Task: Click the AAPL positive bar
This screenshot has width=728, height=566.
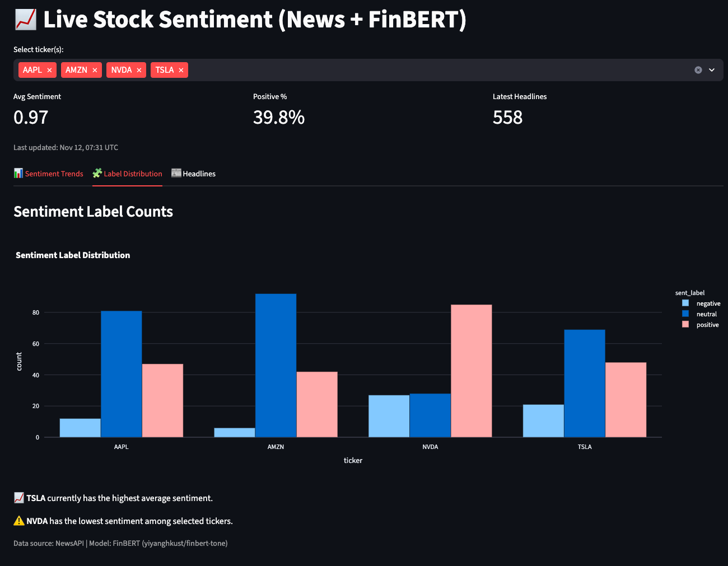Action: click(162, 400)
